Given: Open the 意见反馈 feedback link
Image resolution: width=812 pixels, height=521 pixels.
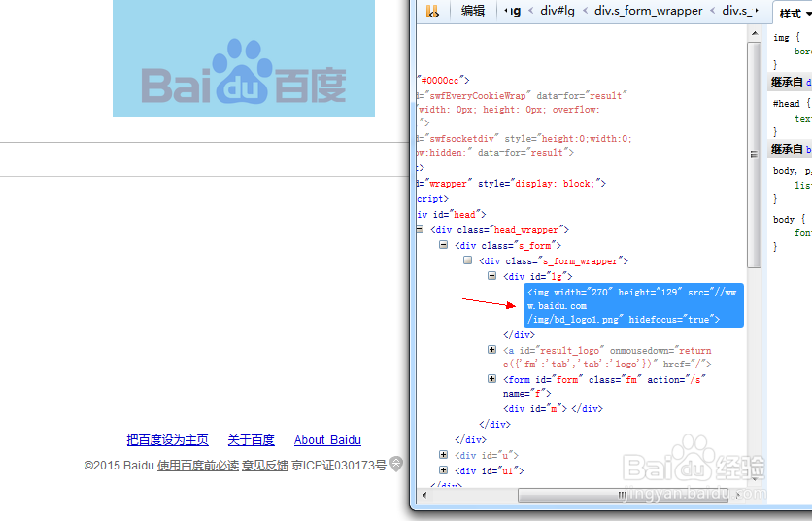Looking at the screenshot, I should click(264, 465).
